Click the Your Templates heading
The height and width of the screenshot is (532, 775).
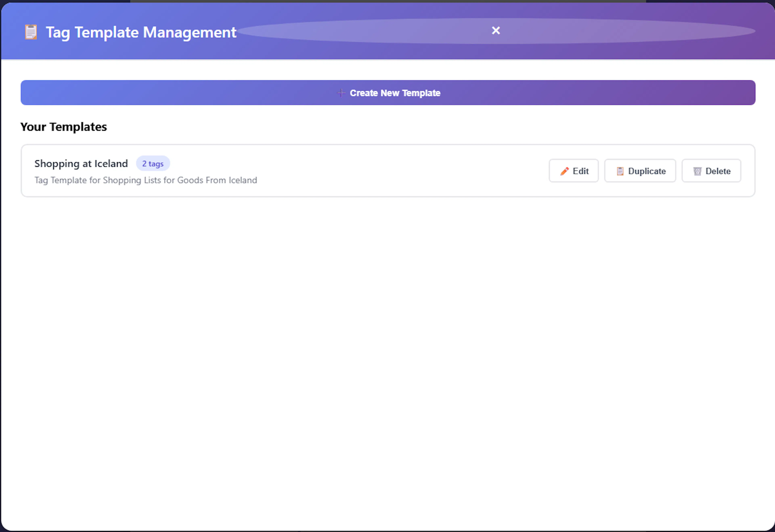(x=63, y=127)
